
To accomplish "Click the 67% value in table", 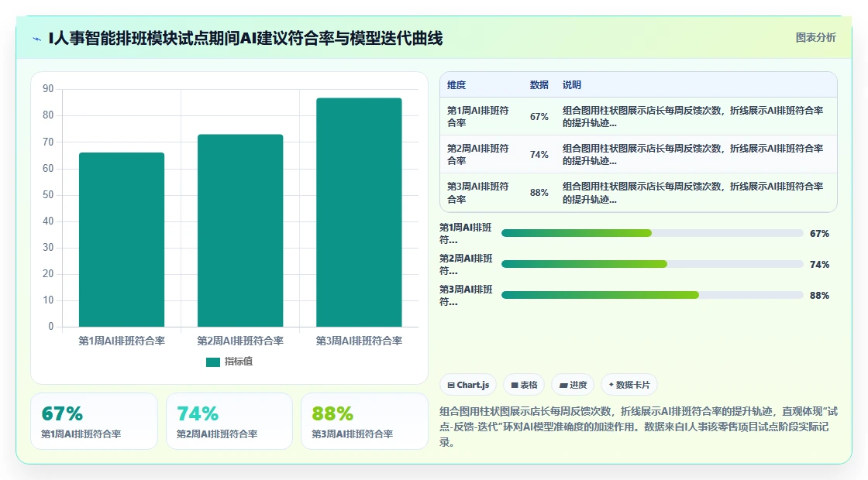I will pyautogui.click(x=539, y=117).
